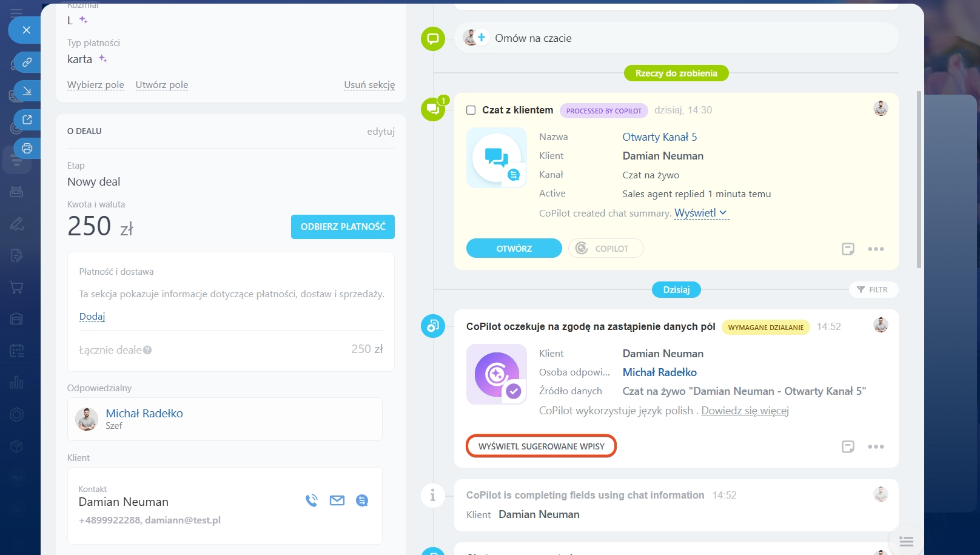Screen dimensions: 980x555
Task: Click the copy link icon on side tab
Action: pos(27,62)
